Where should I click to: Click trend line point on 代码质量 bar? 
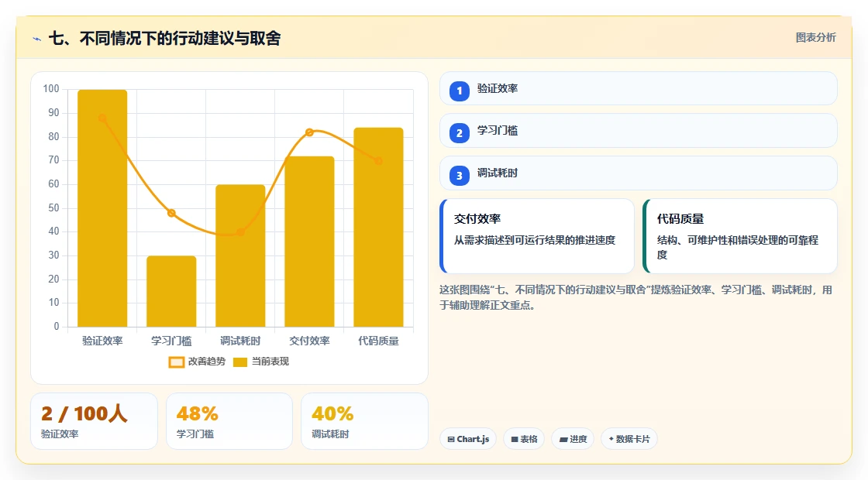point(379,161)
